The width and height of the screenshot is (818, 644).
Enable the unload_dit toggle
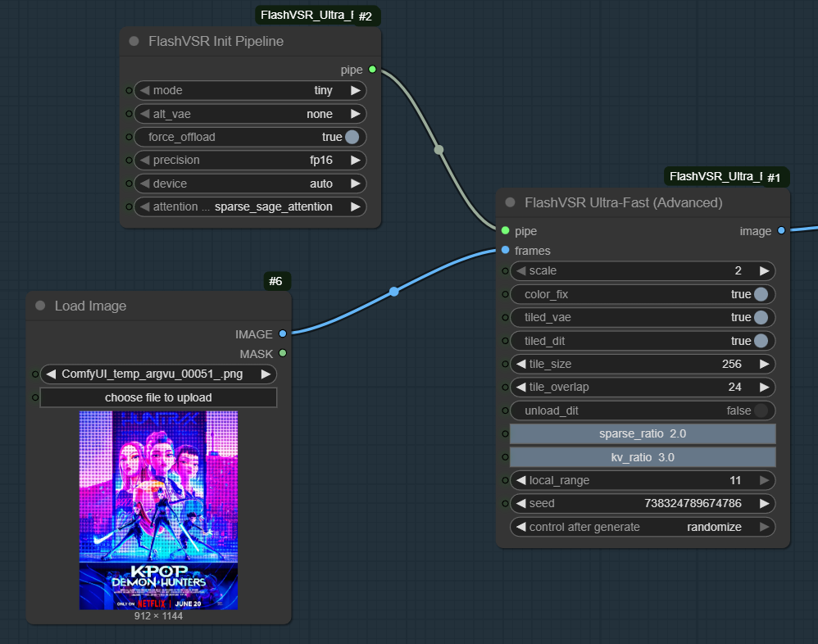[761, 410]
